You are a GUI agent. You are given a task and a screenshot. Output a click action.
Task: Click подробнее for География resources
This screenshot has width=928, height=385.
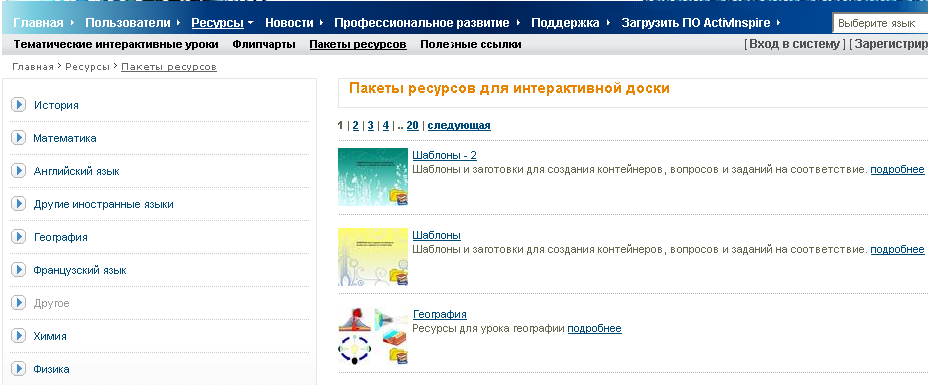pos(594,329)
